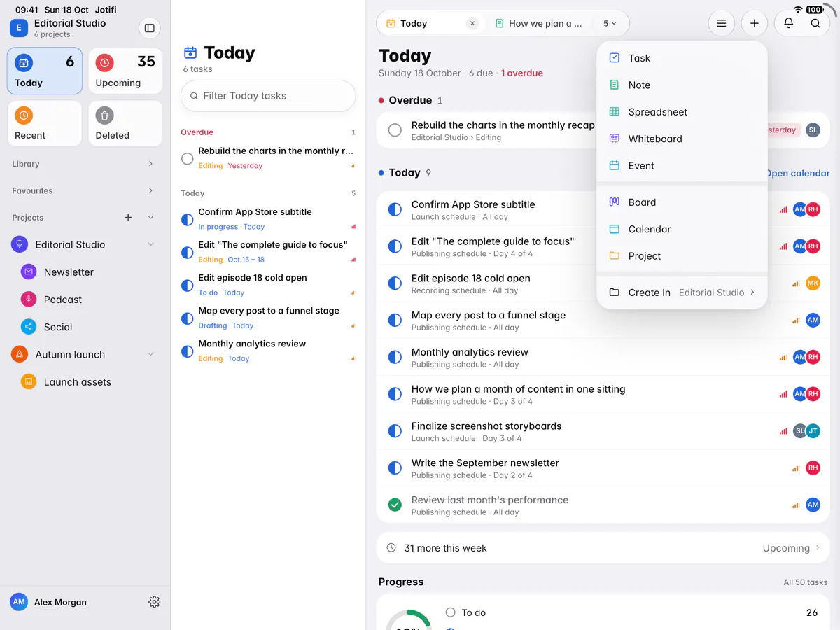The height and width of the screenshot is (630, 840).
Task: Collapse Autumn launch project chevron
Action: coord(150,354)
